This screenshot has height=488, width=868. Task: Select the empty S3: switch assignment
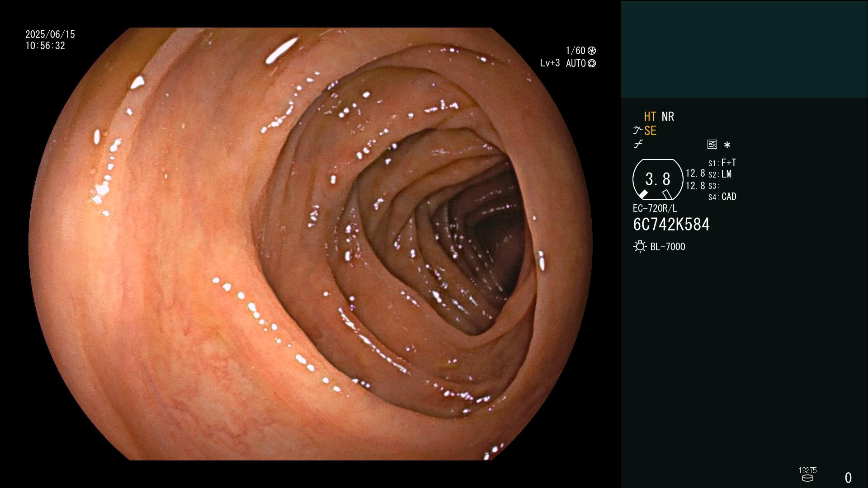coord(713,186)
